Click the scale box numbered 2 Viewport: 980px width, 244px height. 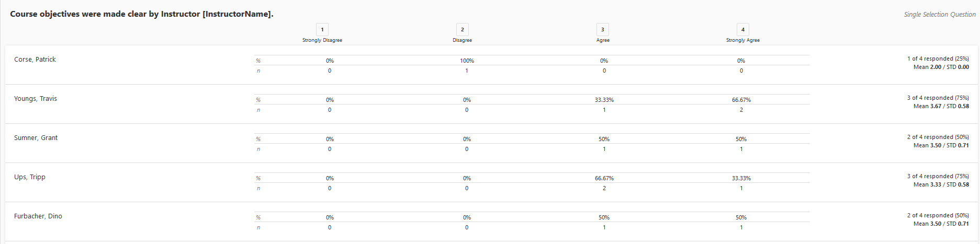tap(462, 29)
